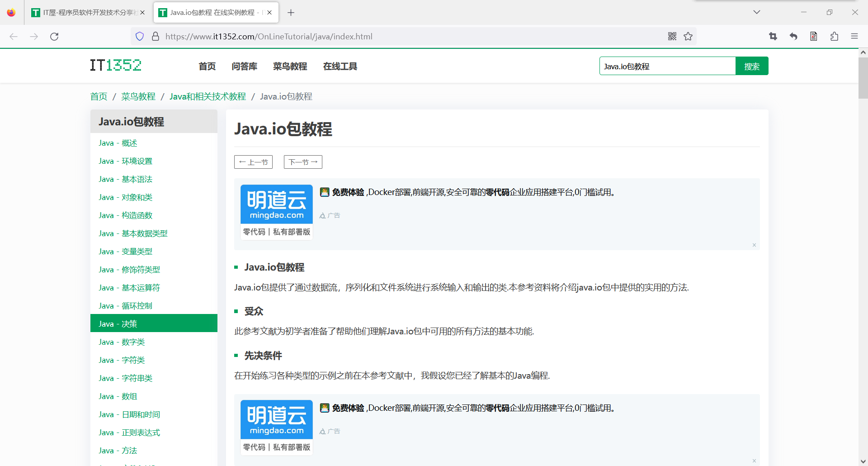Open Java - 正则表达式 in sidebar

154,433
